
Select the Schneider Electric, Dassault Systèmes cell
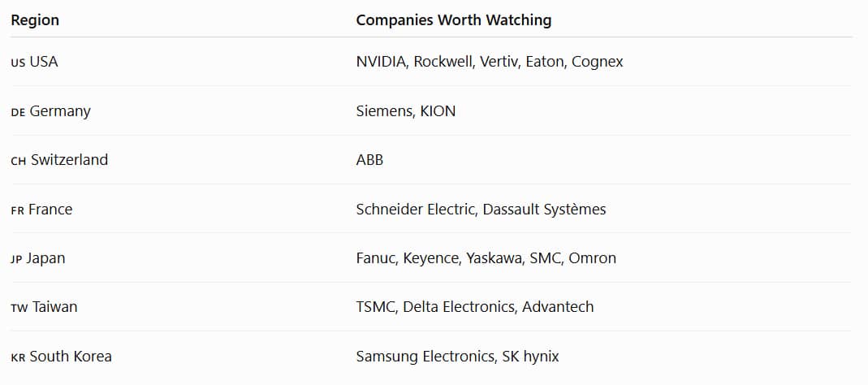(x=481, y=210)
